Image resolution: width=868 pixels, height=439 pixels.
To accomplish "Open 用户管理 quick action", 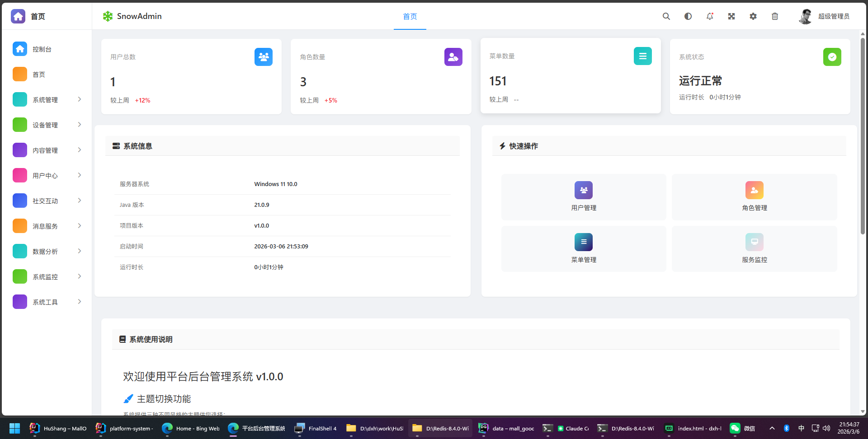I will pyautogui.click(x=583, y=197).
